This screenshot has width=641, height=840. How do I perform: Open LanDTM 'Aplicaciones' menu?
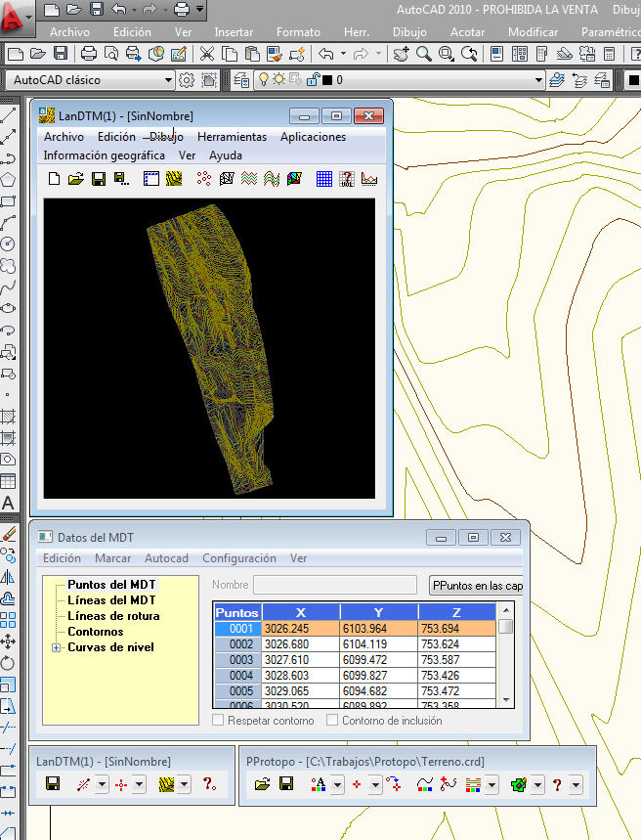click(x=313, y=137)
